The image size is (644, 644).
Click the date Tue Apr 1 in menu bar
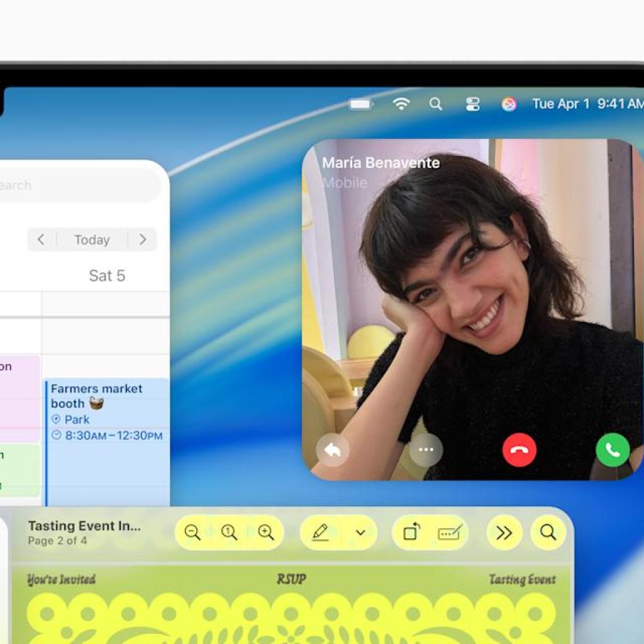(560, 104)
